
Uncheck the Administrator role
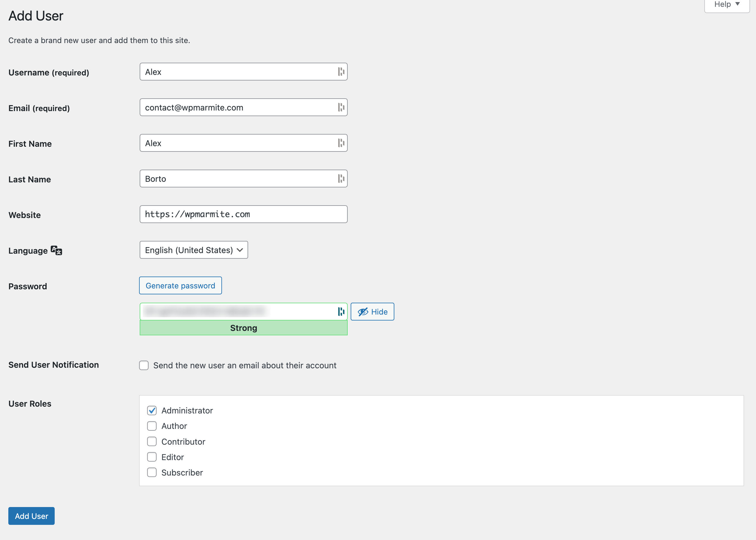[152, 411]
